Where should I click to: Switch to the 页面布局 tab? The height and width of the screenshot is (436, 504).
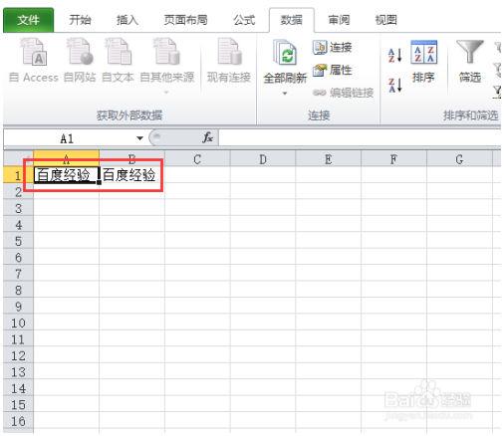click(x=185, y=20)
